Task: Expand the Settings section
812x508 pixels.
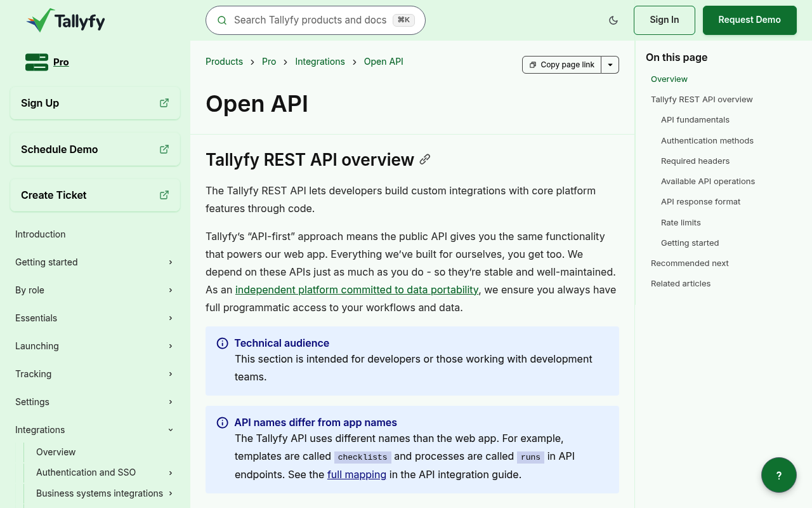Action: pyautogui.click(x=171, y=402)
